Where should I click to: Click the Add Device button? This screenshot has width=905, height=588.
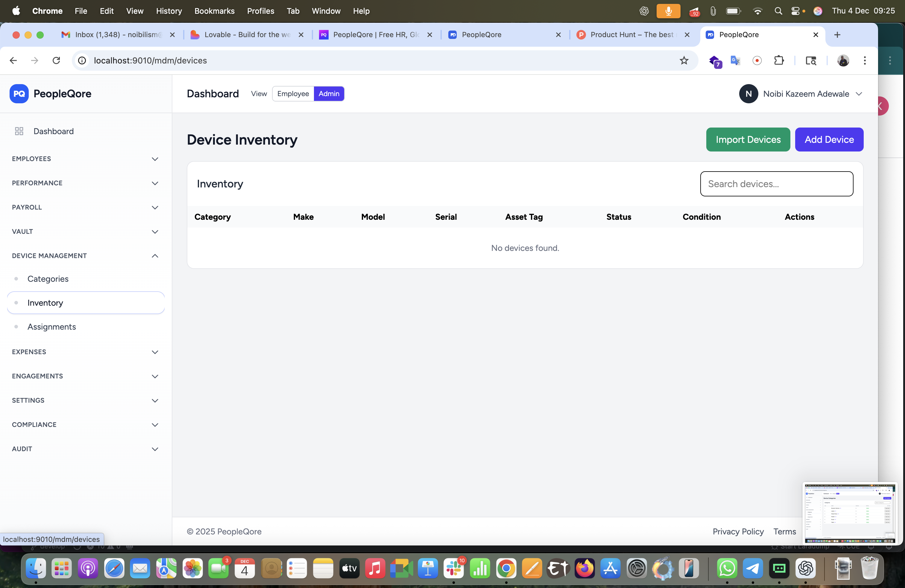(829, 140)
